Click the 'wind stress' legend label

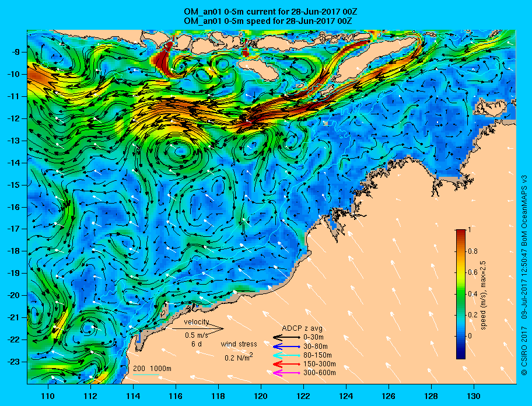tap(239, 344)
